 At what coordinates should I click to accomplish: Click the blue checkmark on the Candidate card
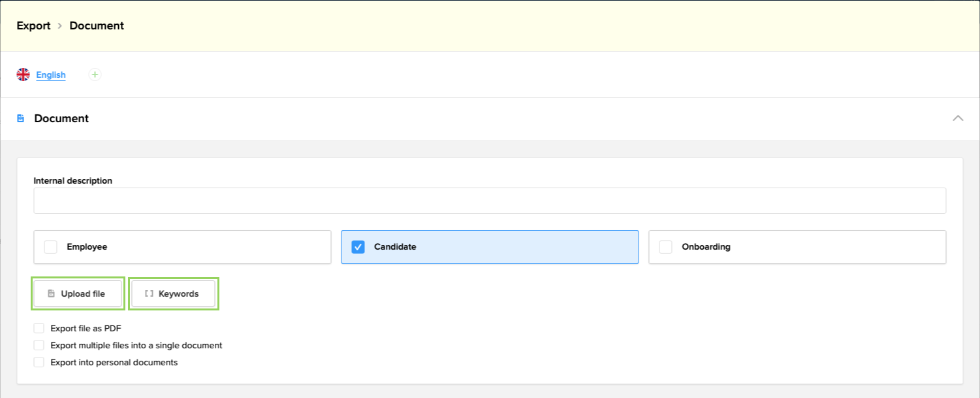tap(356, 247)
